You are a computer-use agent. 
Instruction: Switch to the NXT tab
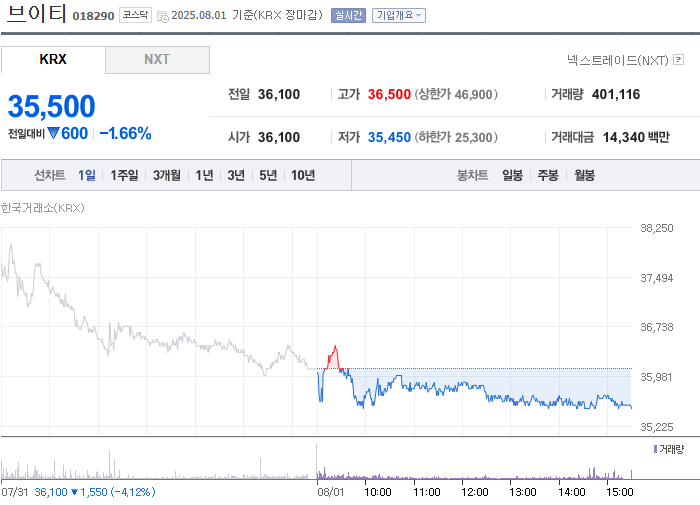(157, 59)
